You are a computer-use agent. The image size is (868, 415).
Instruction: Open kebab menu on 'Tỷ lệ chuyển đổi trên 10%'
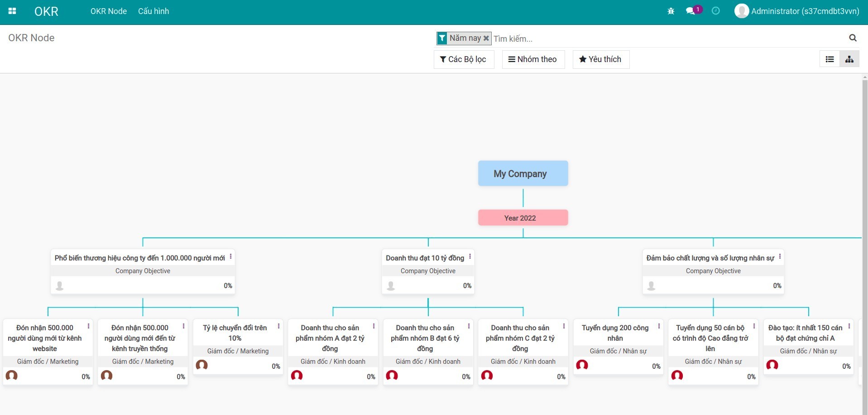click(x=278, y=326)
